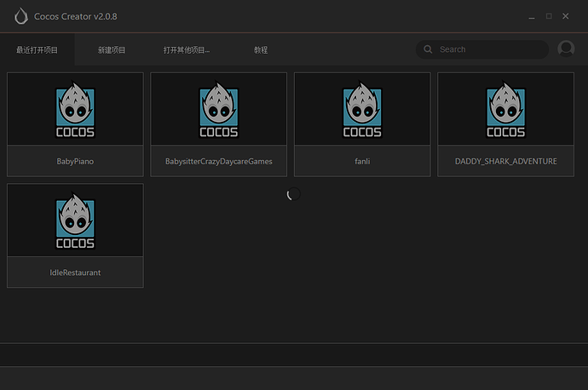The width and height of the screenshot is (588, 390).
Task: Click the DADDY_SHARK_ADVENTURE name label
Action: [506, 162]
